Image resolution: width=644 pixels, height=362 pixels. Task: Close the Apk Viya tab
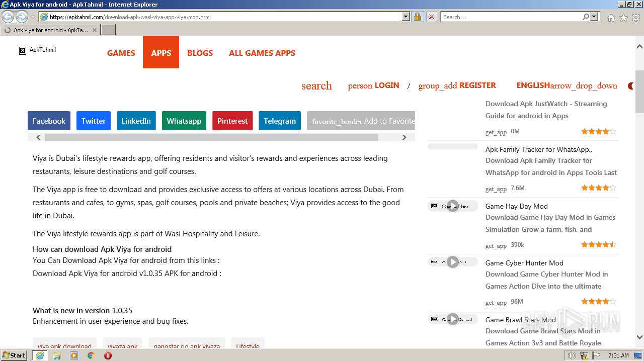click(x=95, y=30)
